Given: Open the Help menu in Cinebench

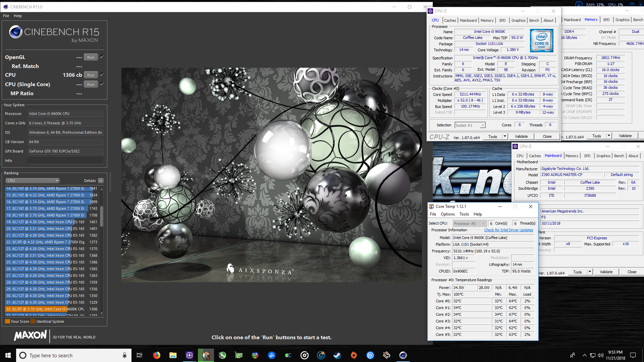Looking at the screenshot, I should point(18,16).
